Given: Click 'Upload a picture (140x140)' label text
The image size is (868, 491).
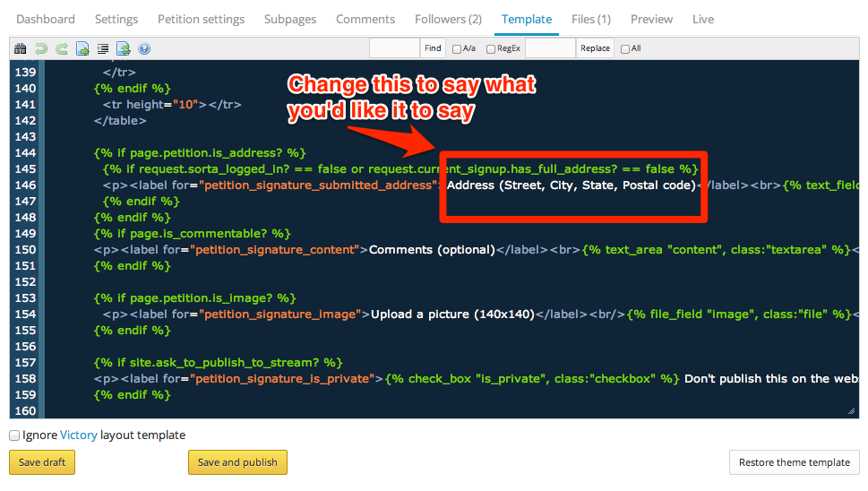Looking at the screenshot, I should tap(453, 314).
